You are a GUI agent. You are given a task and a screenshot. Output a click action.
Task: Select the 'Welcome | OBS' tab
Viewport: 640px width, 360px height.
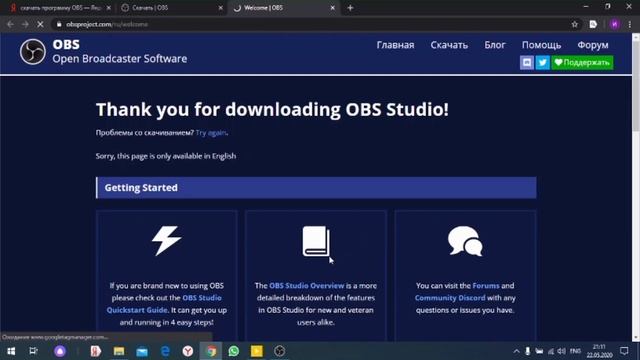click(x=284, y=8)
